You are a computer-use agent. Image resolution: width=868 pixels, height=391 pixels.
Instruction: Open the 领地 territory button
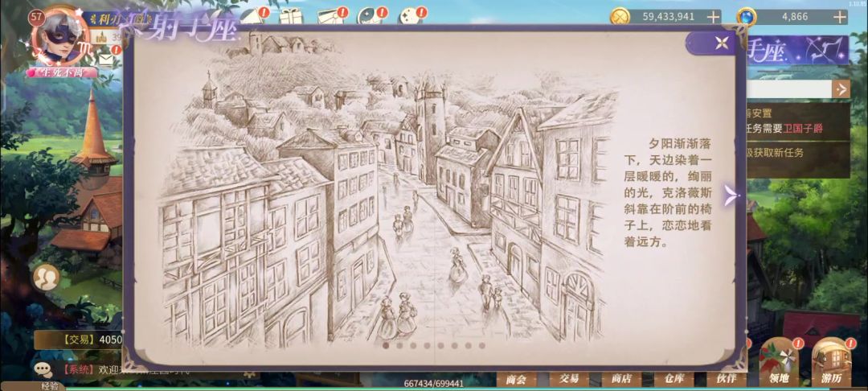pos(779,363)
